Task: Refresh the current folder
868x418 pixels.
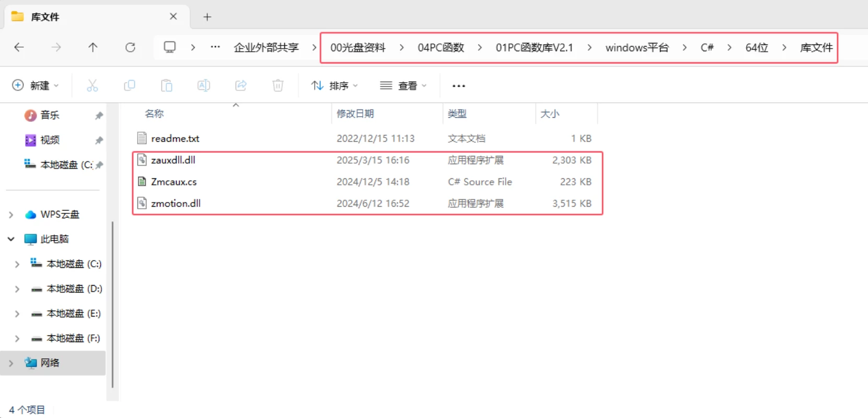Action: [x=130, y=48]
